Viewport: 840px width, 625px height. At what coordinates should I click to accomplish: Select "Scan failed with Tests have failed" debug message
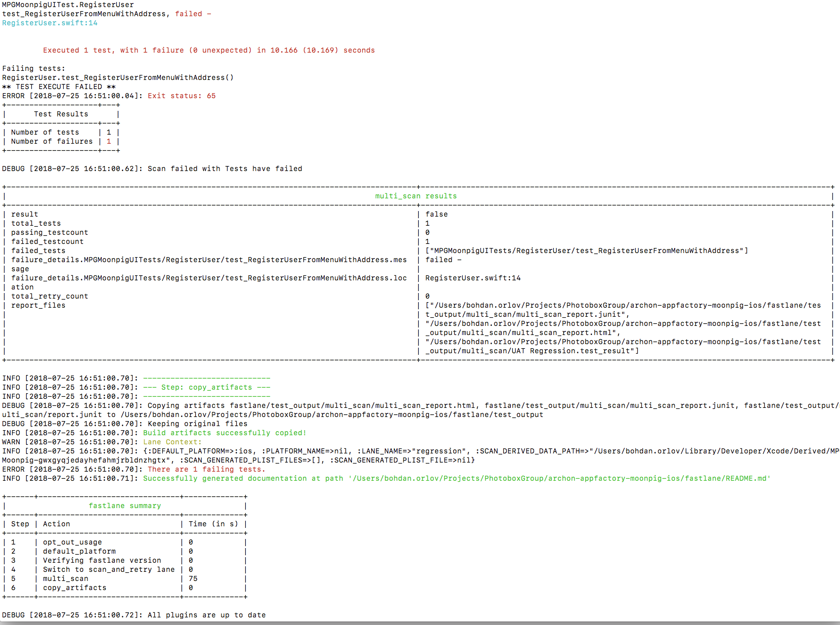[x=225, y=169]
